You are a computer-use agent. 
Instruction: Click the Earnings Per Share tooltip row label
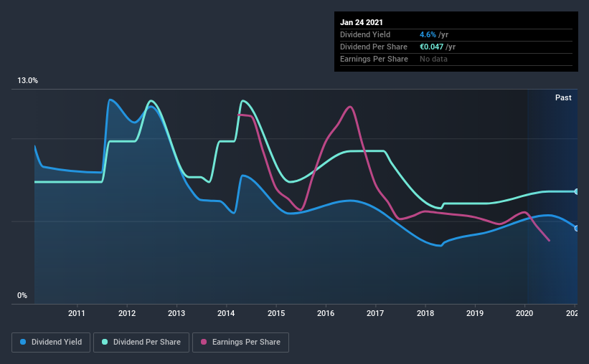[x=374, y=59]
